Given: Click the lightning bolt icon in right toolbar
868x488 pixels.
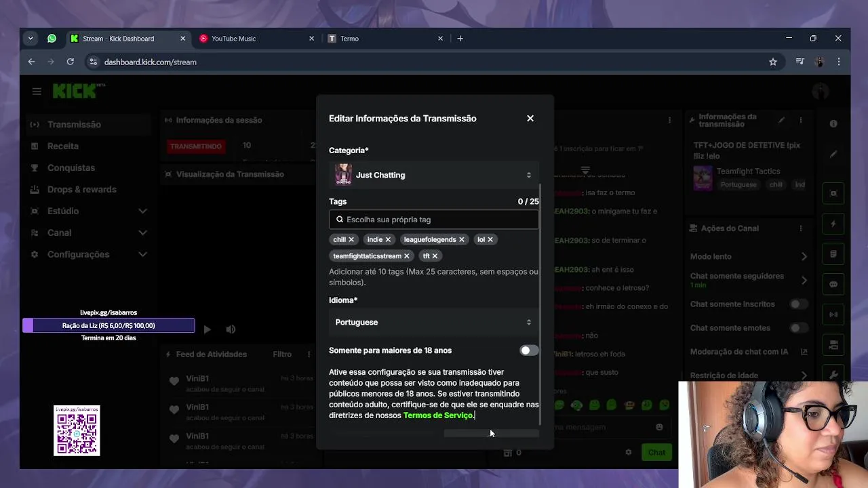Looking at the screenshot, I should tap(833, 224).
